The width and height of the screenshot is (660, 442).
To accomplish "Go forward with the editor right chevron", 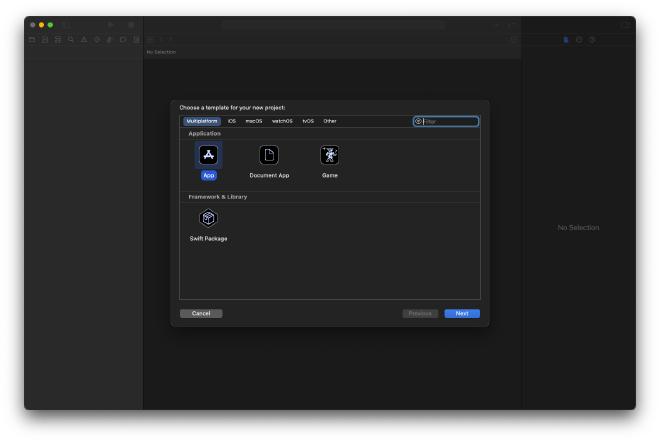I will pyautogui.click(x=170, y=40).
